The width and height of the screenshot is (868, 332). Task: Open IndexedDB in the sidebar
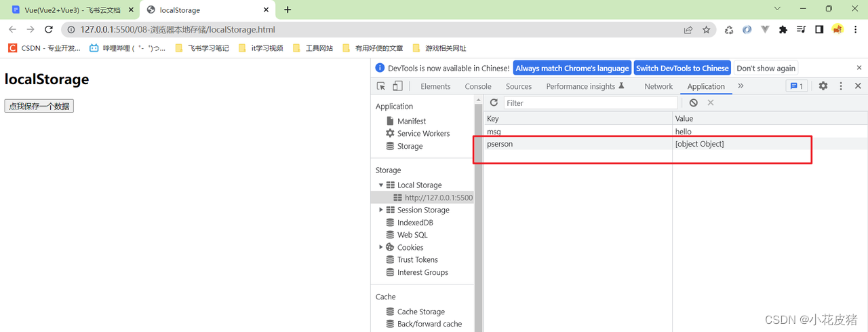(415, 223)
